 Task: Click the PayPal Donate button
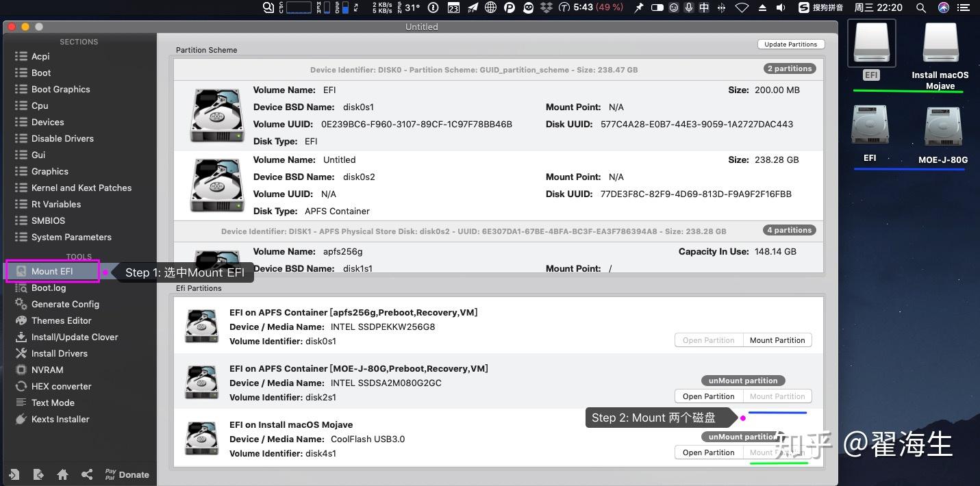127,474
